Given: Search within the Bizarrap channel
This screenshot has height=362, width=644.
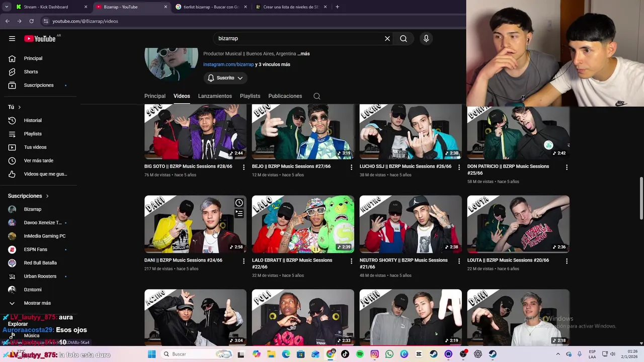Looking at the screenshot, I should 317,96.
